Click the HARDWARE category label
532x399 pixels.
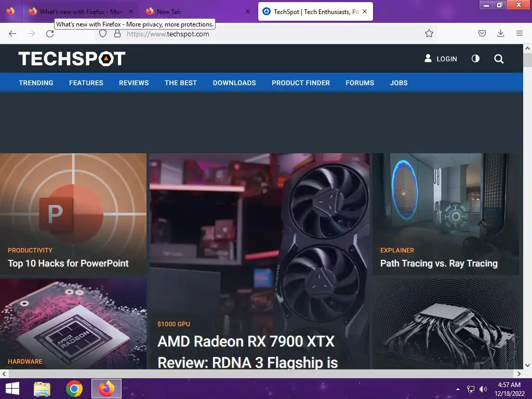click(x=25, y=362)
